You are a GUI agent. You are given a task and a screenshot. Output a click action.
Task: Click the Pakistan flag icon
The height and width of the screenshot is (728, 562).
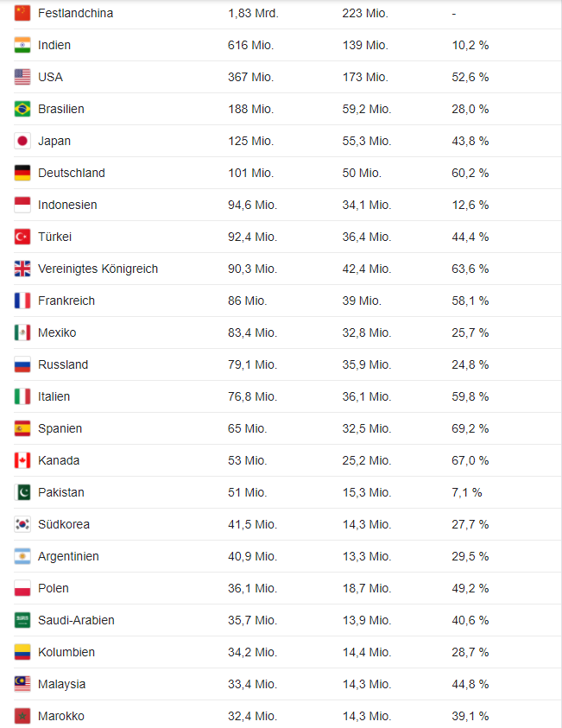click(22, 492)
